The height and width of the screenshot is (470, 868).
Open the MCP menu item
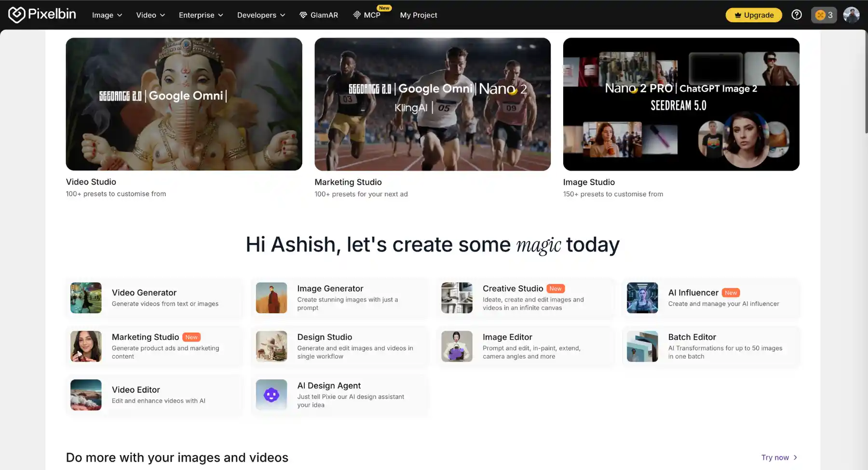point(367,15)
